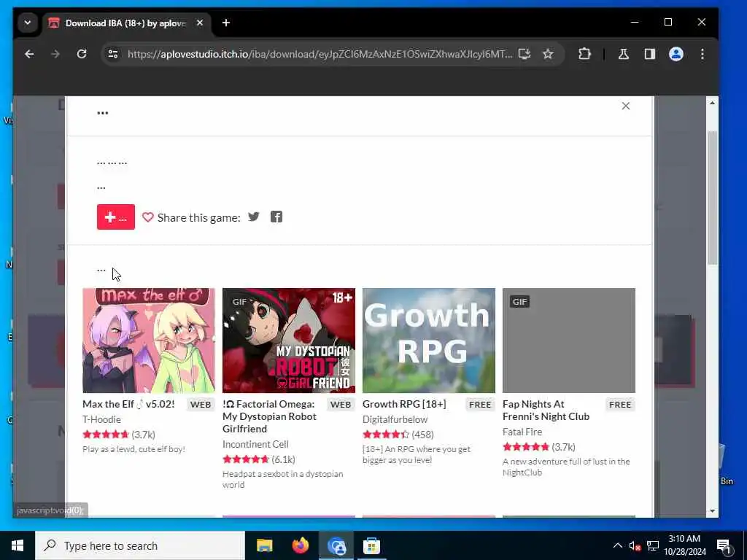Open File Explorer from taskbar

264,545
